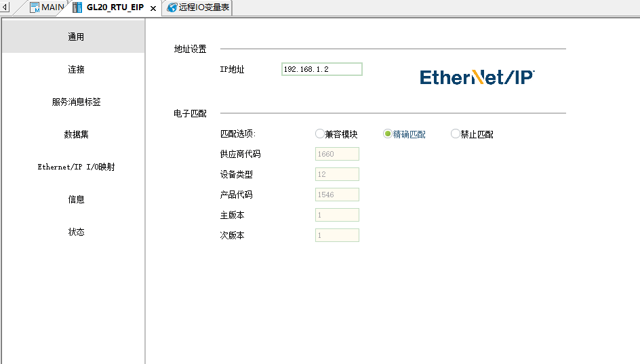Switch to the MAIN tab
The image size is (640, 364).
coord(52,7)
